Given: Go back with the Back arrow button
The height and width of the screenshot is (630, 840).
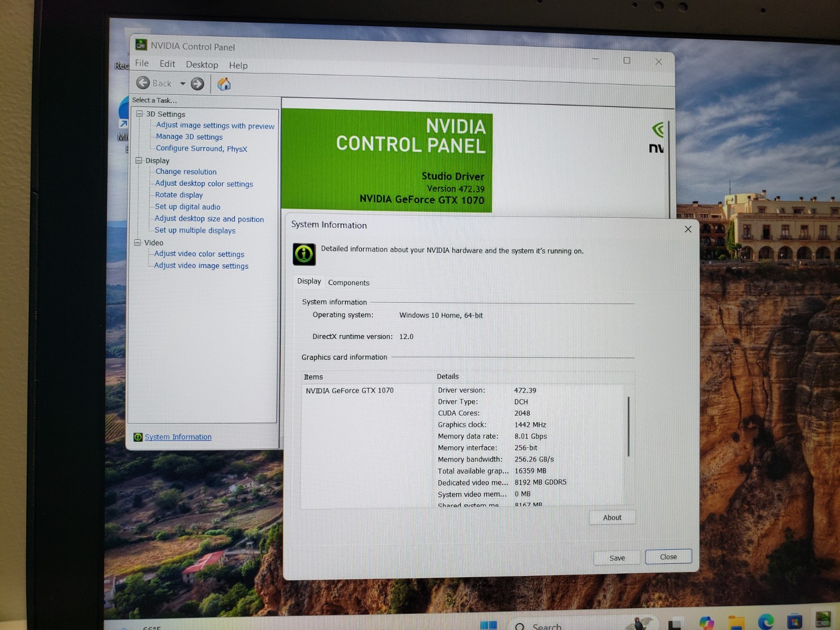Looking at the screenshot, I should pos(143,83).
